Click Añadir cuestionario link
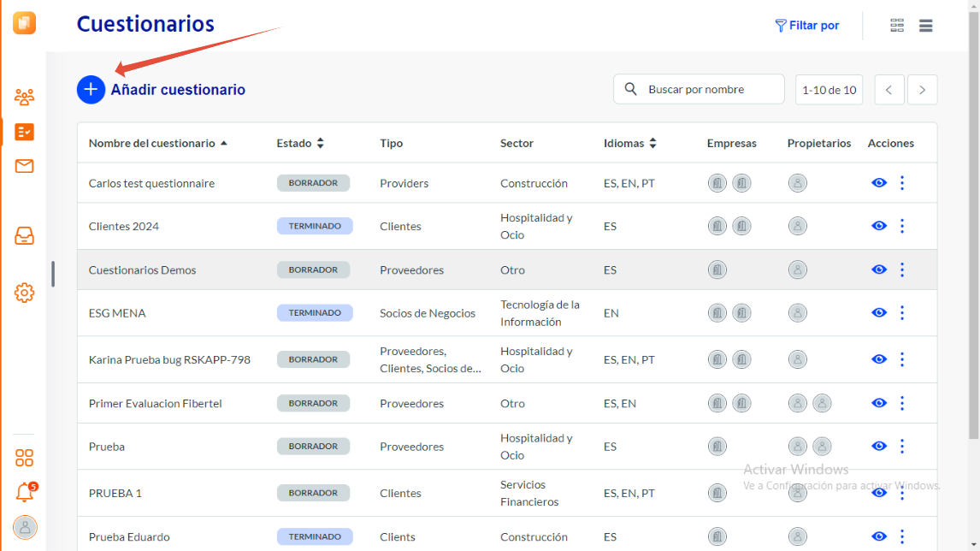Image resolution: width=980 pixels, height=551 pixels. (x=178, y=90)
